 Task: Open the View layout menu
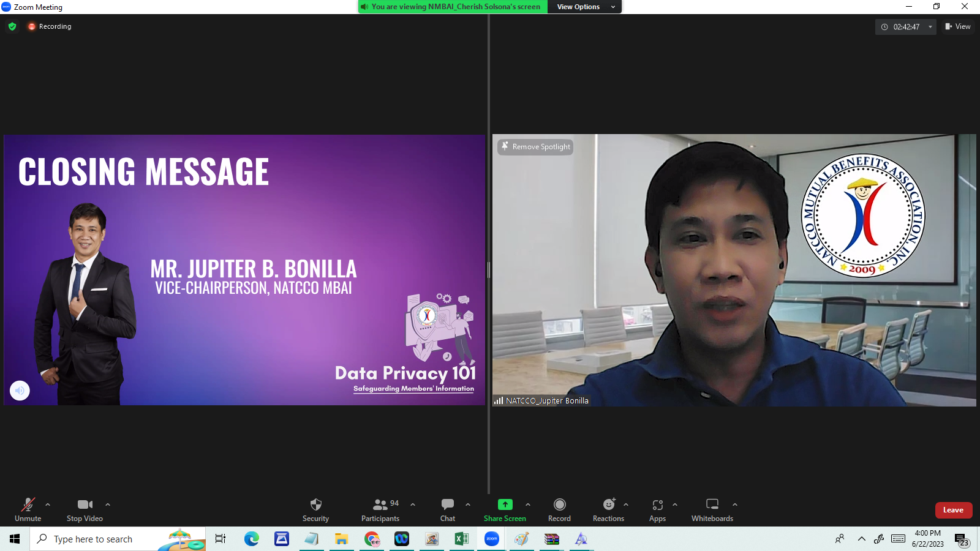(958, 26)
